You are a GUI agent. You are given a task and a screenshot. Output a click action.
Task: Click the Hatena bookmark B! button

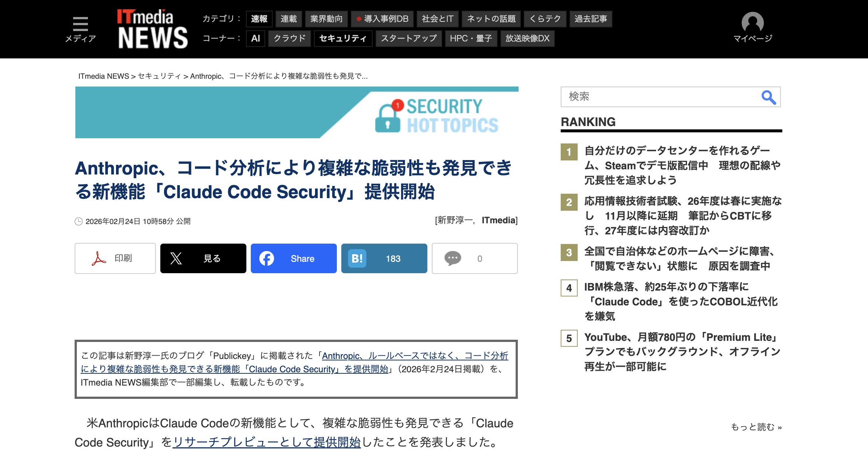point(384,258)
